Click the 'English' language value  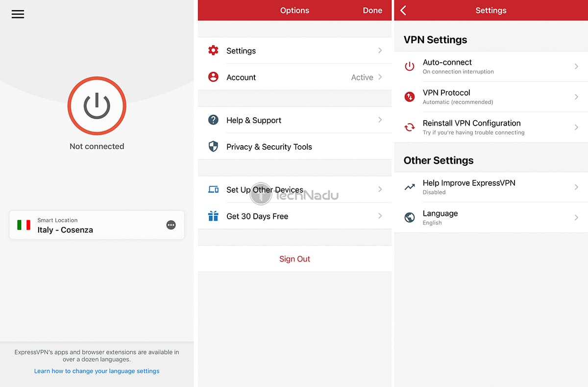tap(432, 223)
